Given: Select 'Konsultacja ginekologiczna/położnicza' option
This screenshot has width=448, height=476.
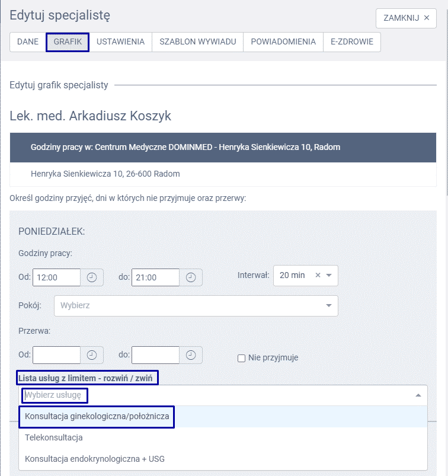Looking at the screenshot, I should pos(97,416).
